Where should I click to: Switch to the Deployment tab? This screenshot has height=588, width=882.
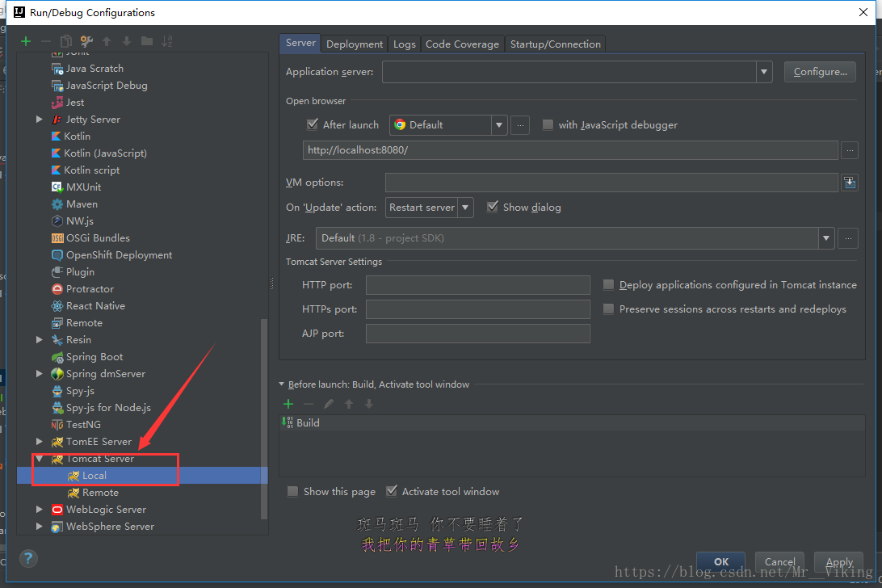coord(355,44)
